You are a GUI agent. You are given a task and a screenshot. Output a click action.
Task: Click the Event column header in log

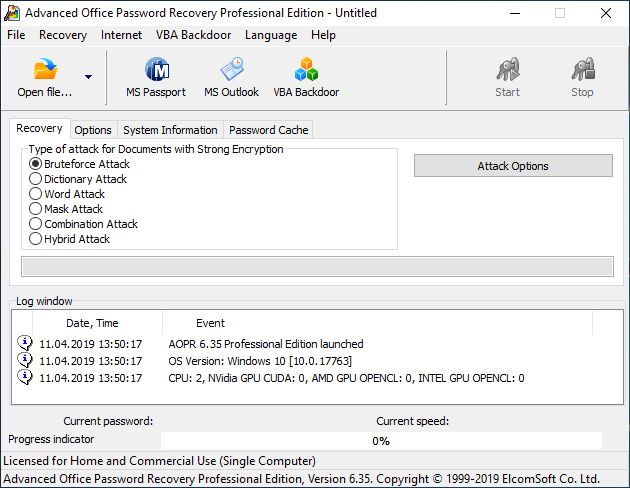click(210, 323)
